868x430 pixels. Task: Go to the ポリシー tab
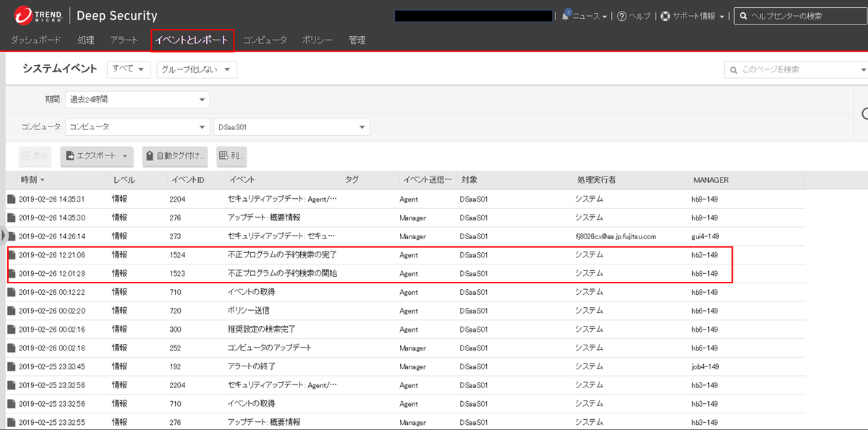tap(317, 40)
